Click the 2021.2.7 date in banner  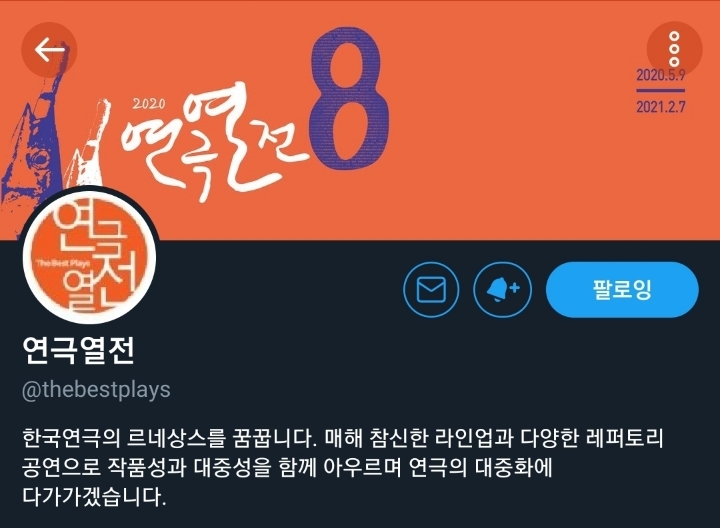(660, 107)
